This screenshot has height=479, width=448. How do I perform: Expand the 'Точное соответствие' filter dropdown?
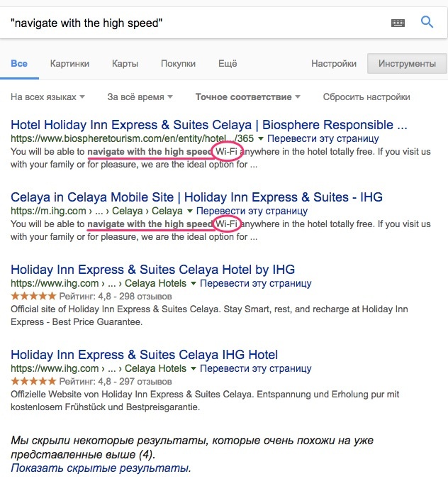pyautogui.click(x=247, y=97)
